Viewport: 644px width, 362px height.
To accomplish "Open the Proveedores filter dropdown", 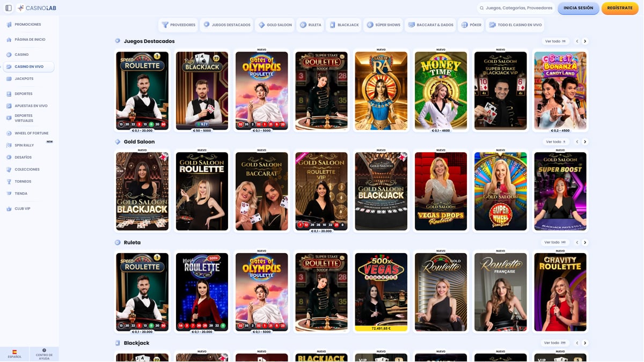I will tap(179, 25).
